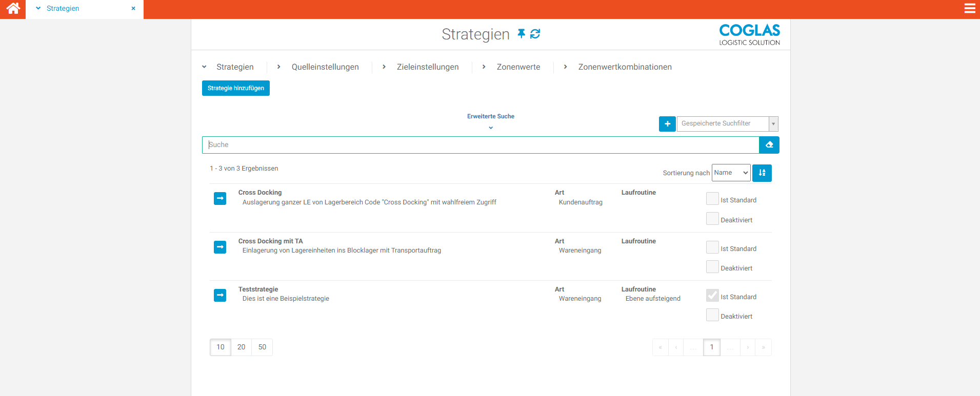Click the home icon in top bar

[13, 9]
